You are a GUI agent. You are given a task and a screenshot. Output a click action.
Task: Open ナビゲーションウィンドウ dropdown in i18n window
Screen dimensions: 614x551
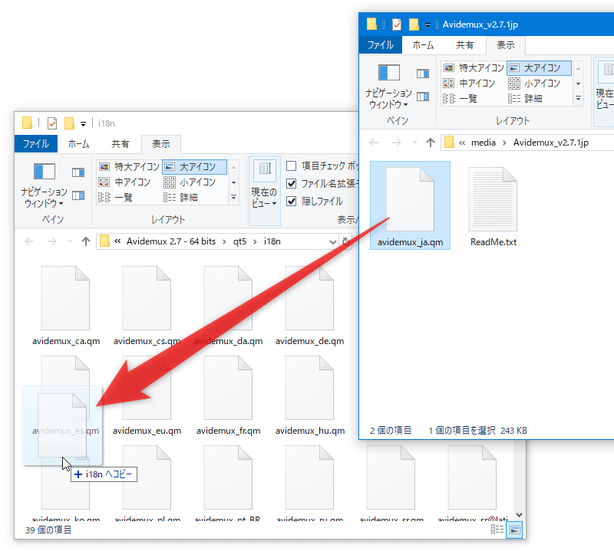[43, 185]
